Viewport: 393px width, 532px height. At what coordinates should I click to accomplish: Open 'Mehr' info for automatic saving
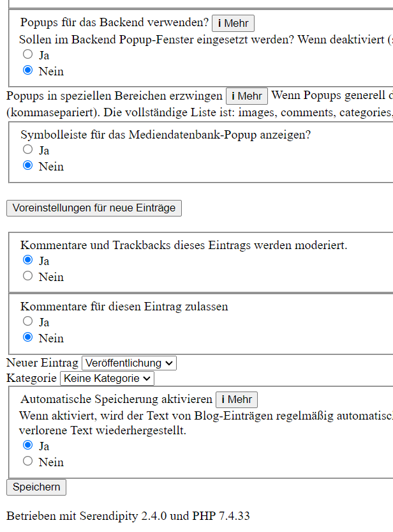tap(237, 400)
